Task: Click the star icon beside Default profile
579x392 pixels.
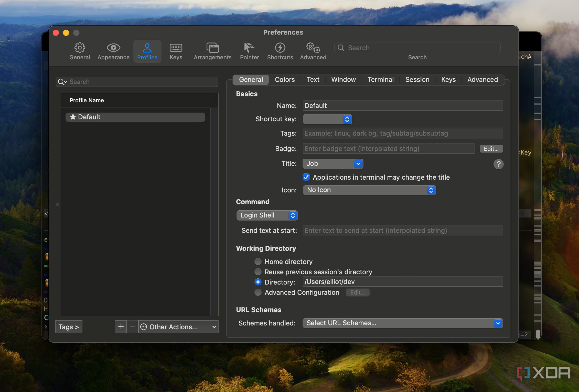Action: 73,117
